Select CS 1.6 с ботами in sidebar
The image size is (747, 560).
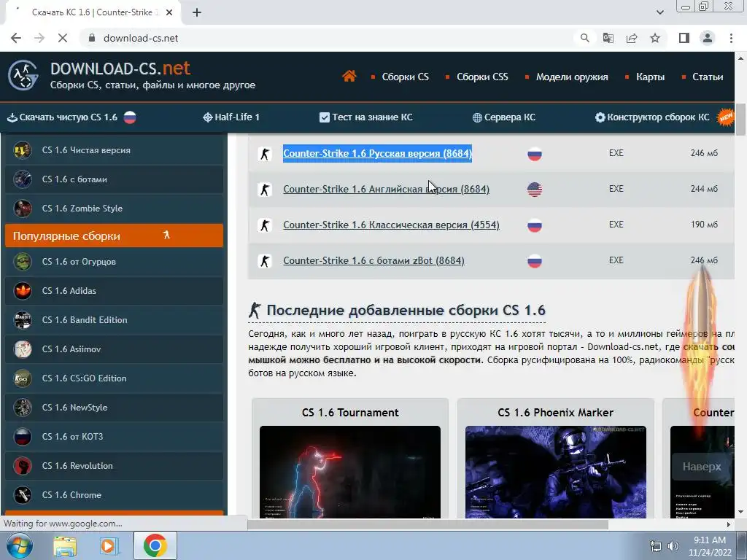coord(114,179)
